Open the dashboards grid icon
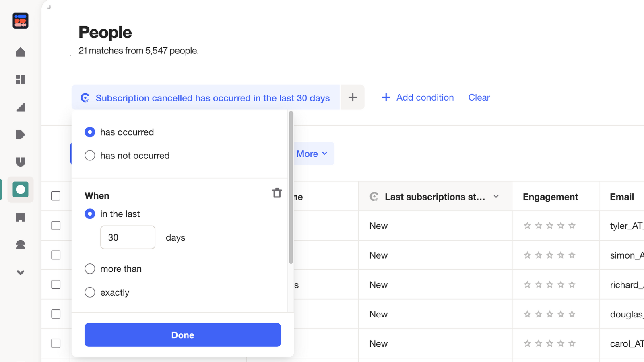644x362 pixels. pyautogui.click(x=21, y=80)
